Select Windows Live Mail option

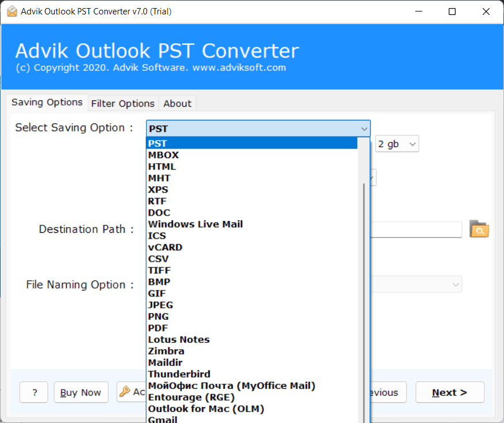tap(252, 224)
